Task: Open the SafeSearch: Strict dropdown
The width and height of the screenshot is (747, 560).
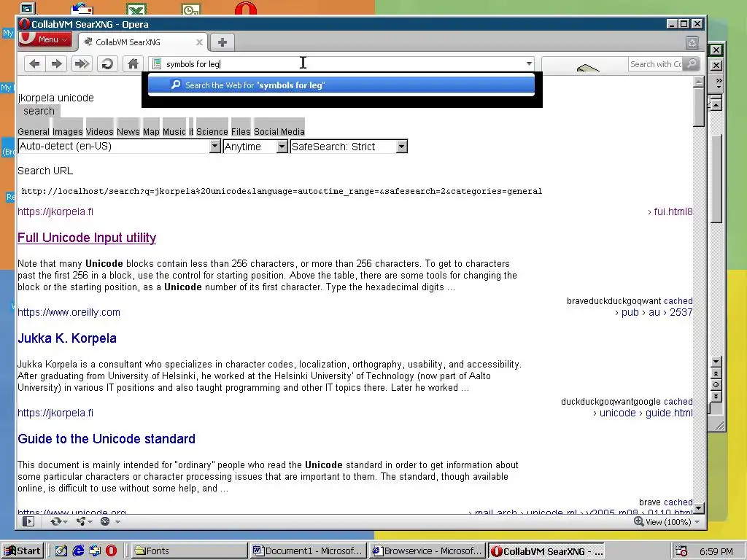Action: point(349,146)
